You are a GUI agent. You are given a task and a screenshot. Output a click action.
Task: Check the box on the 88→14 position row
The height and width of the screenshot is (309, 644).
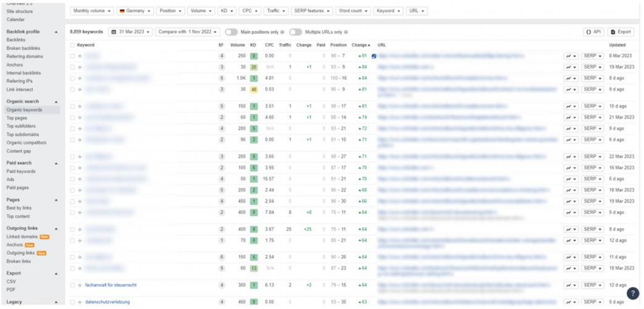pos(72,117)
